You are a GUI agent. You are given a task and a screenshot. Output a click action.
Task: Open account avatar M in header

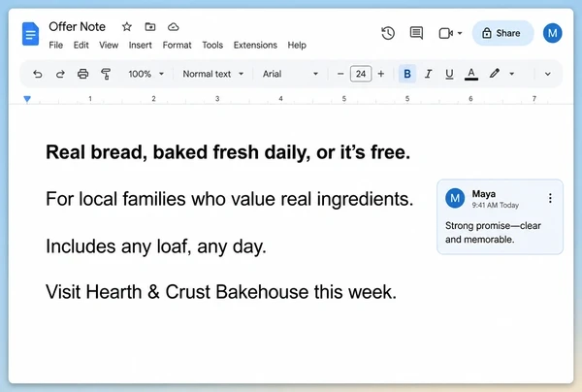(552, 33)
